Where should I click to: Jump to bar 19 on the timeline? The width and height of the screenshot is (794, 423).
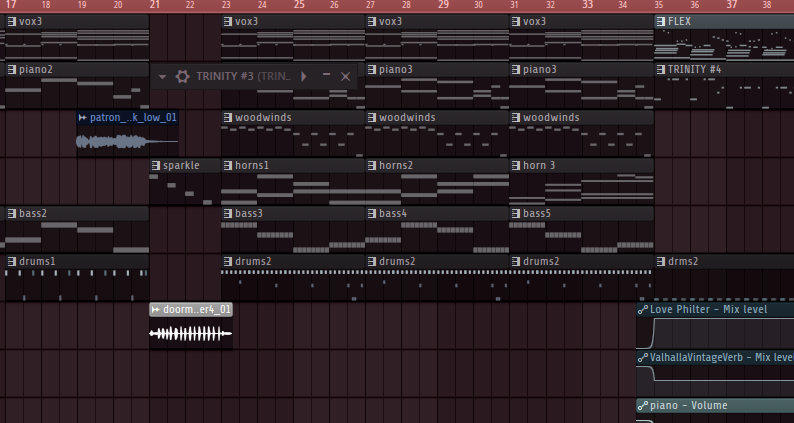coord(82,6)
